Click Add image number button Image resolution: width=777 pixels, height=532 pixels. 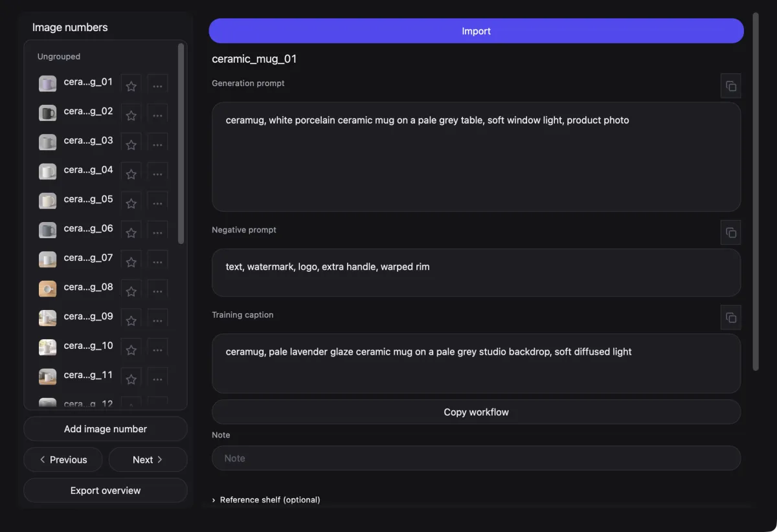pos(106,429)
